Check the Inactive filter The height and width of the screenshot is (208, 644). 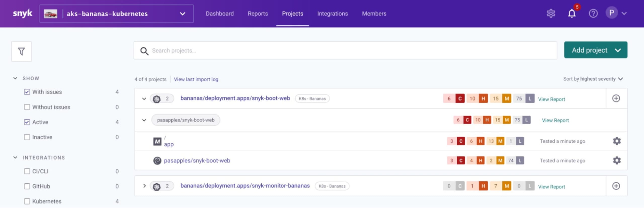[27, 137]
